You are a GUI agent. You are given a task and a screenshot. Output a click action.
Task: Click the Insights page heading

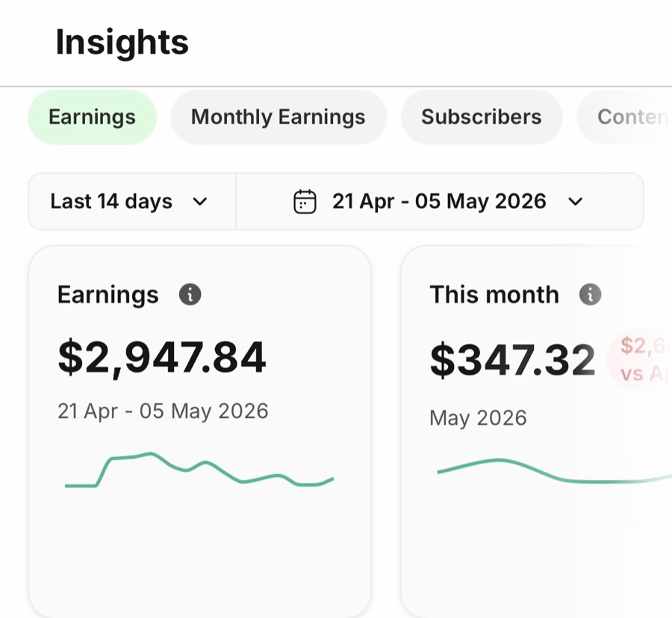tap(122, 42)
